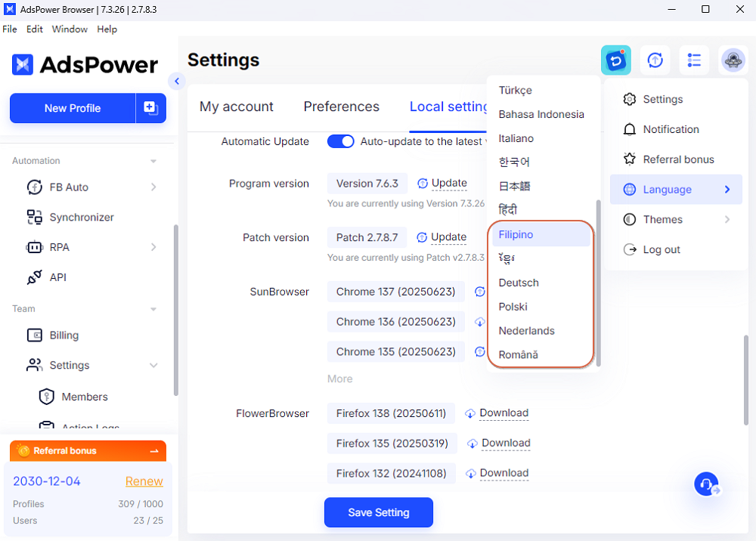756x541 pixels.
Task: Click More under the SunBrowser versions
Action: (340, 379)
